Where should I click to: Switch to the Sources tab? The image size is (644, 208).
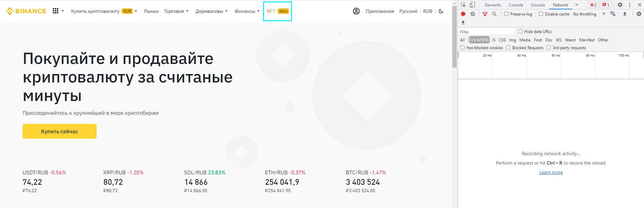click(x=538, y=5)
